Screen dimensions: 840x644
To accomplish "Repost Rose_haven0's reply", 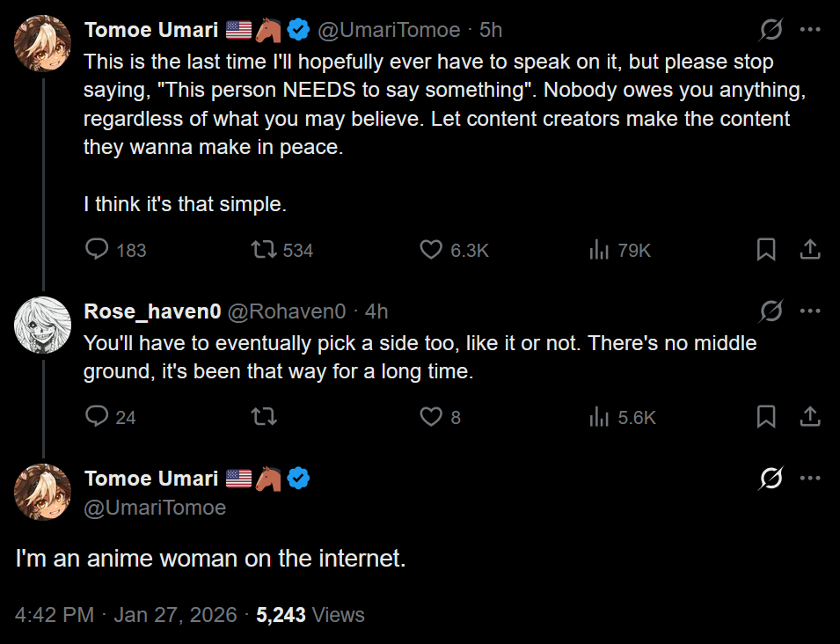I will 263,416.
